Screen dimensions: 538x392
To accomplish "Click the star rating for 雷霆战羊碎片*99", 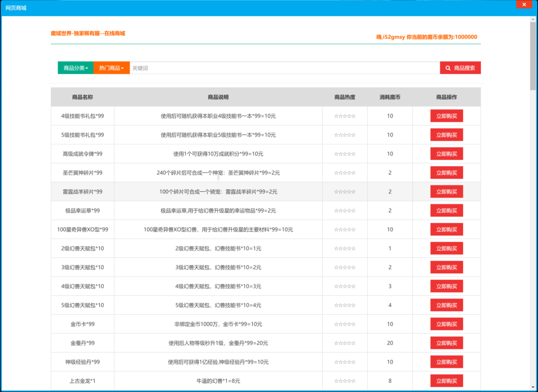I will (345, 192).
